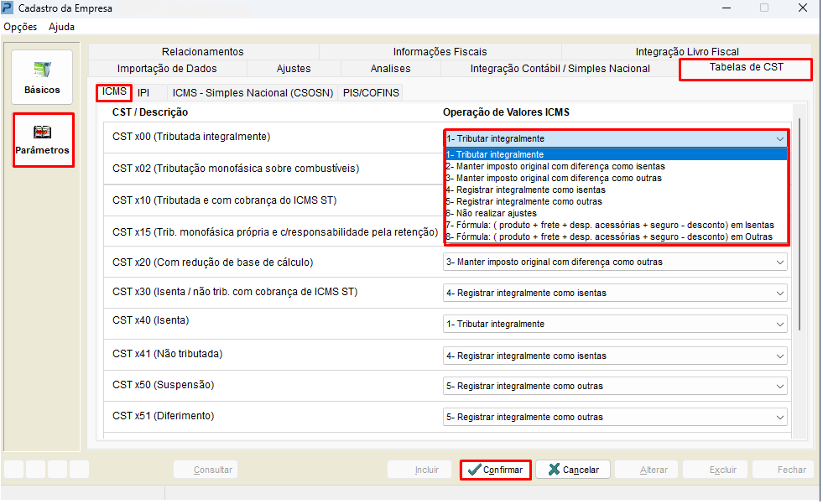Click the CST x15 Trib. monofásica própria label
The height and width of the screenshot is (504, 823).
[275, 232]
